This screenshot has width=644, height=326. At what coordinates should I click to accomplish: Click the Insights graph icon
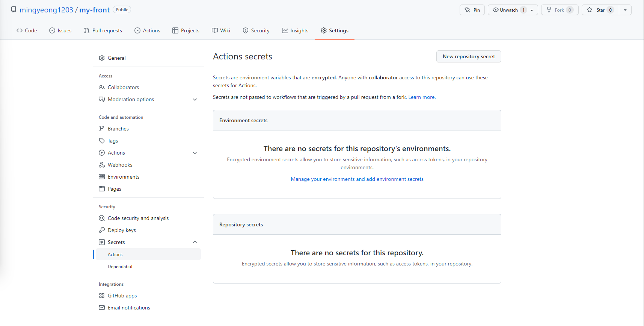(x=285, y=30)
